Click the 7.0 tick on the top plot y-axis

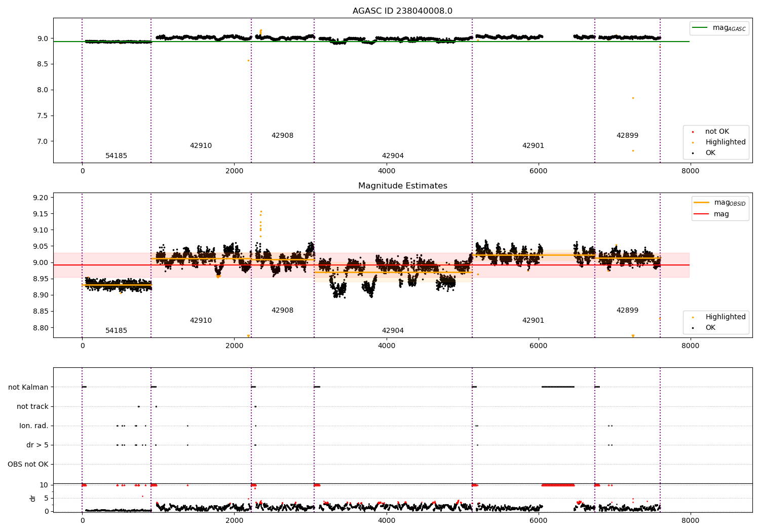43,141
